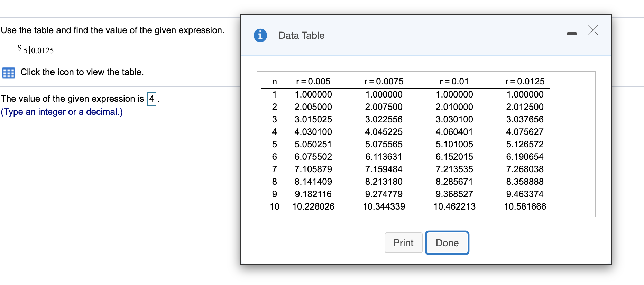The height and width of the screenshot is (285, 644).
Task: Click 'Click the icon to view the table' text
Action: (82, 72)
